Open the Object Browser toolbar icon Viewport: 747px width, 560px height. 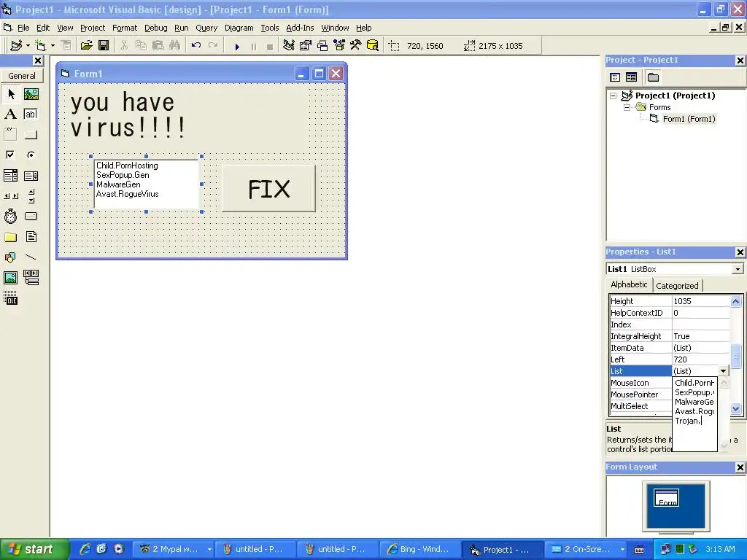click(339, 46)
